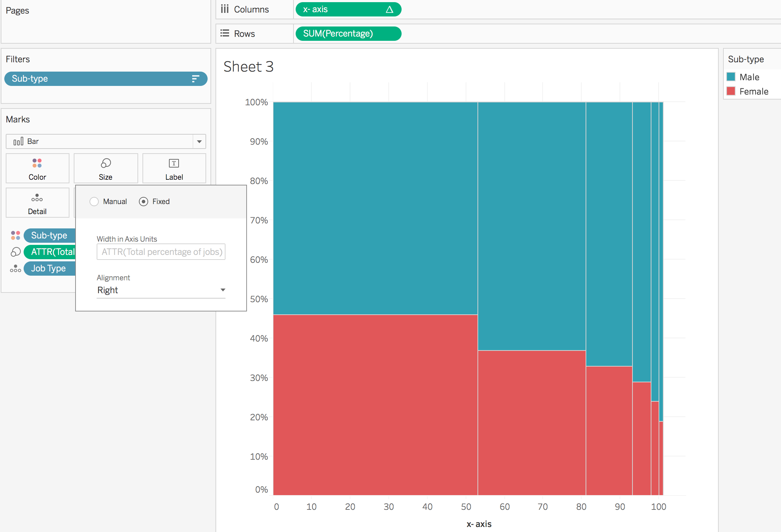
Task: Click the Sheet 3 title
Action: tap(248, 67)
